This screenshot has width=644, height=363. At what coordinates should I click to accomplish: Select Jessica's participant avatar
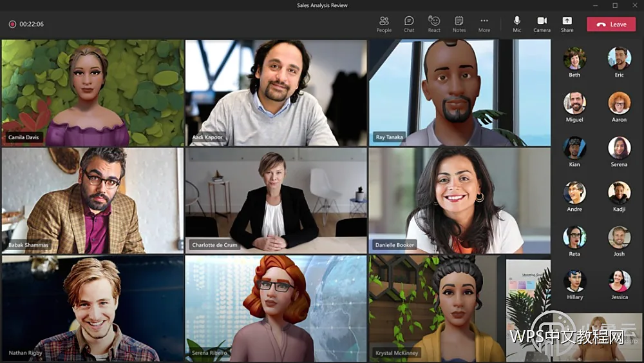pos(619,280)
